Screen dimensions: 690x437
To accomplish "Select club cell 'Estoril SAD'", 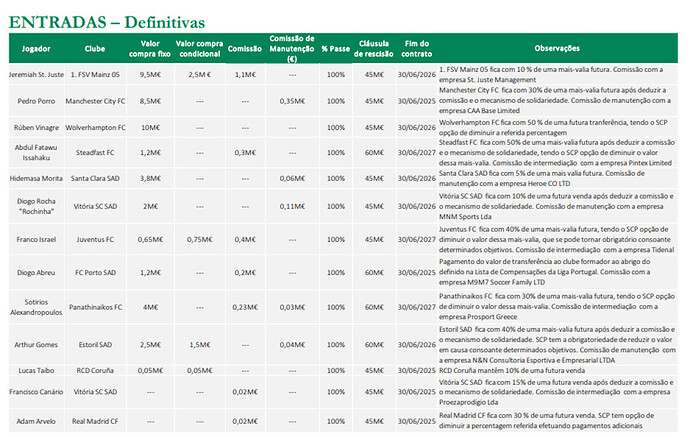I will (95, 345).
